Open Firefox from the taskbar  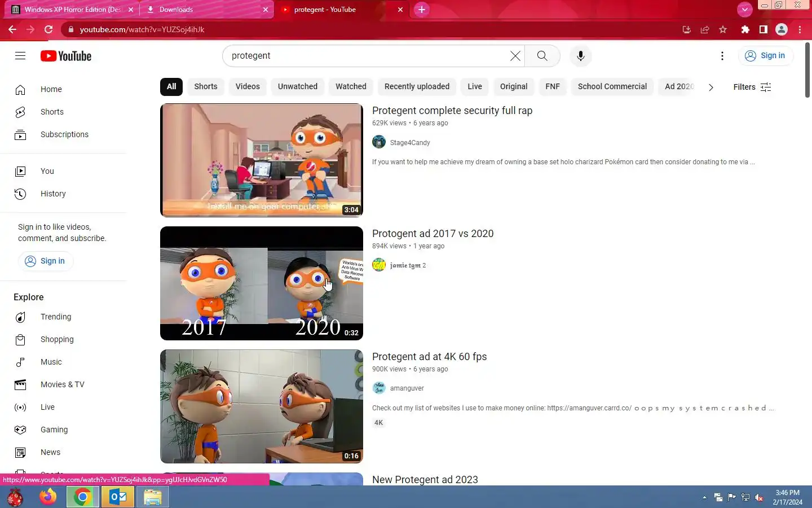click(48, 497)
